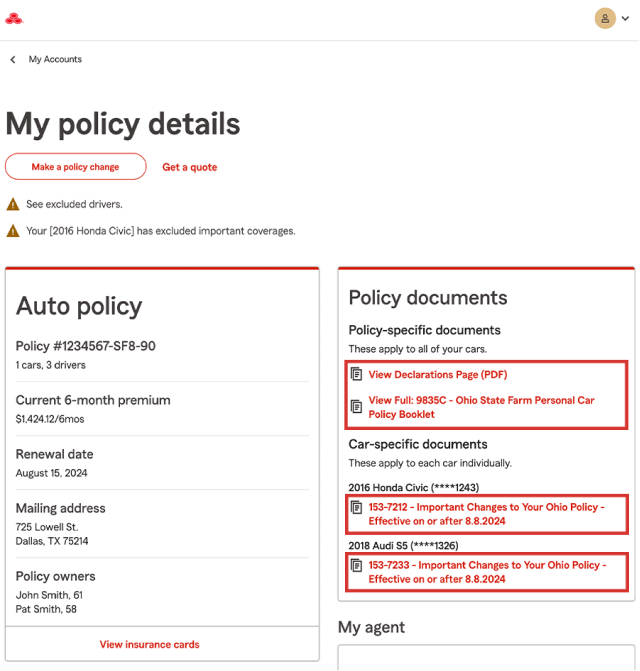Expand the account menu chevron
The image size is (640, 671).
[626, 19]
